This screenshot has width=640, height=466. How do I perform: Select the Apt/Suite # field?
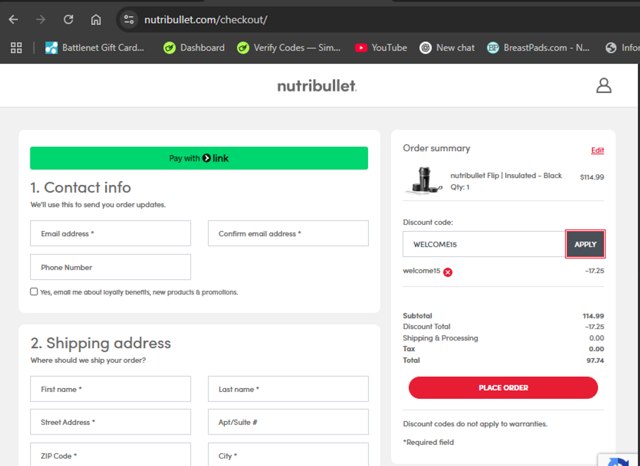click(288, 422)
